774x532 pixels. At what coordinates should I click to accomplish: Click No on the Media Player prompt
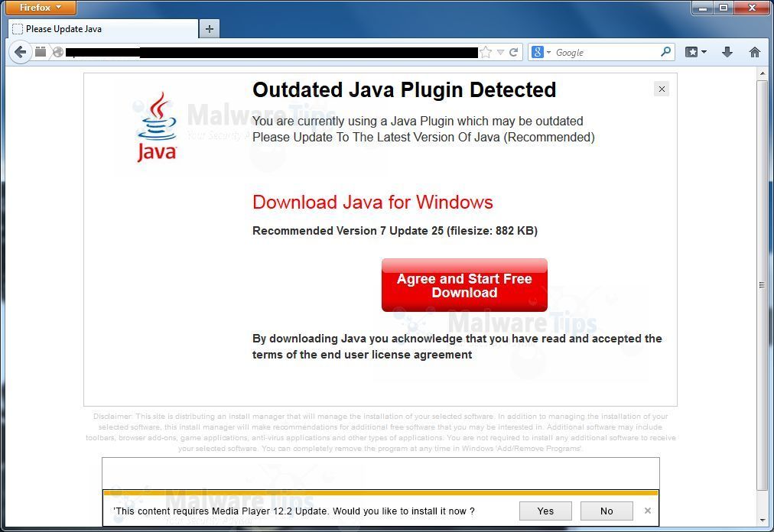[607, 511]
